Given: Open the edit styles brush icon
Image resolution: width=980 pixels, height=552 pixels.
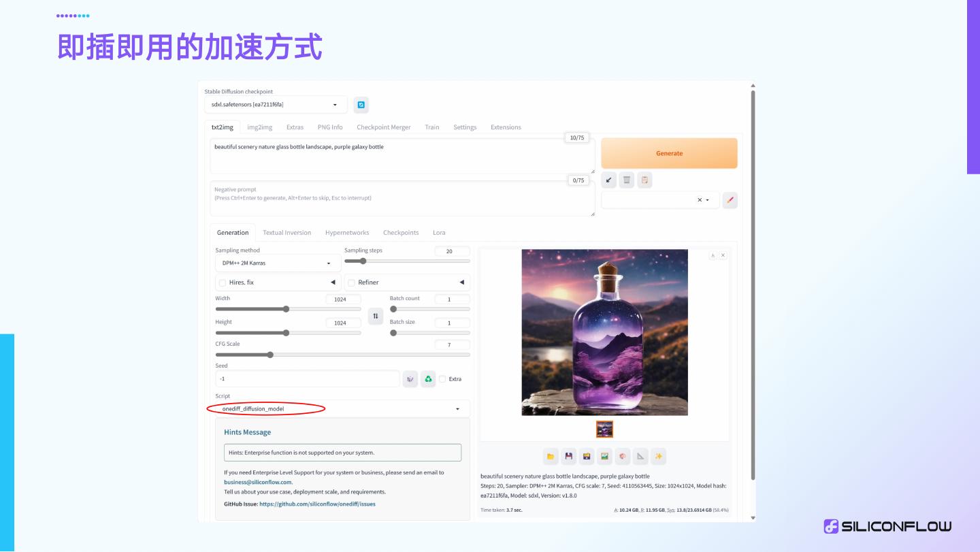Looking at the screenshot, I should click(730, 200).
